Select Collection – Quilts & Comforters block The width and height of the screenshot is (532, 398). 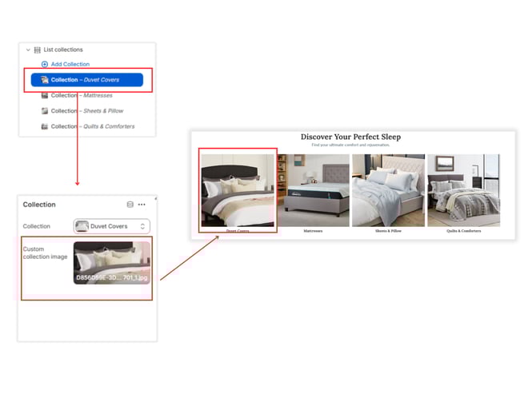coord(93,126)
